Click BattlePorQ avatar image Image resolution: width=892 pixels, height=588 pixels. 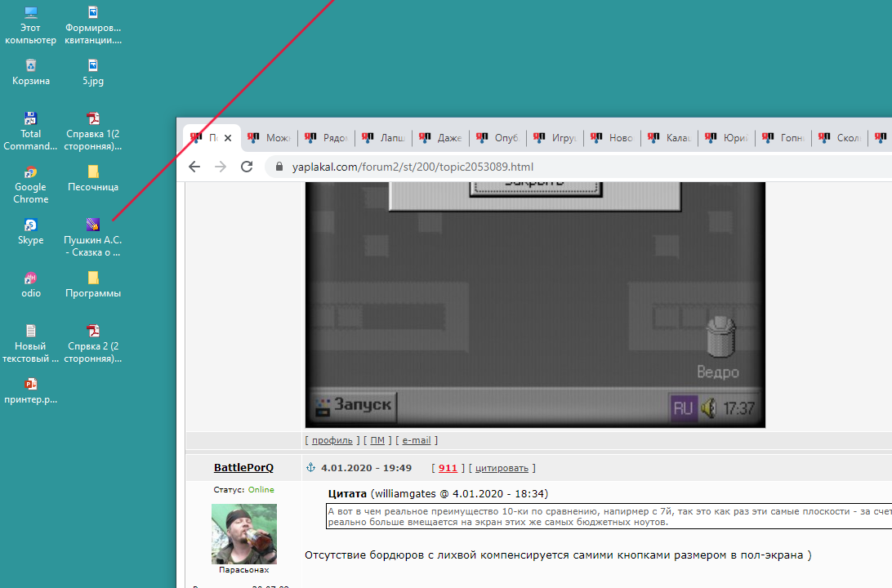[x=244, y=533]
